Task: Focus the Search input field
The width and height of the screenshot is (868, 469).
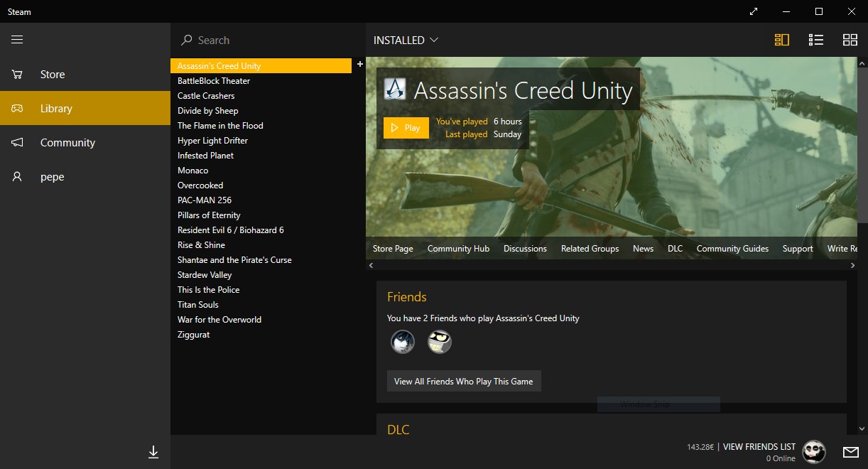Action: 268,41
